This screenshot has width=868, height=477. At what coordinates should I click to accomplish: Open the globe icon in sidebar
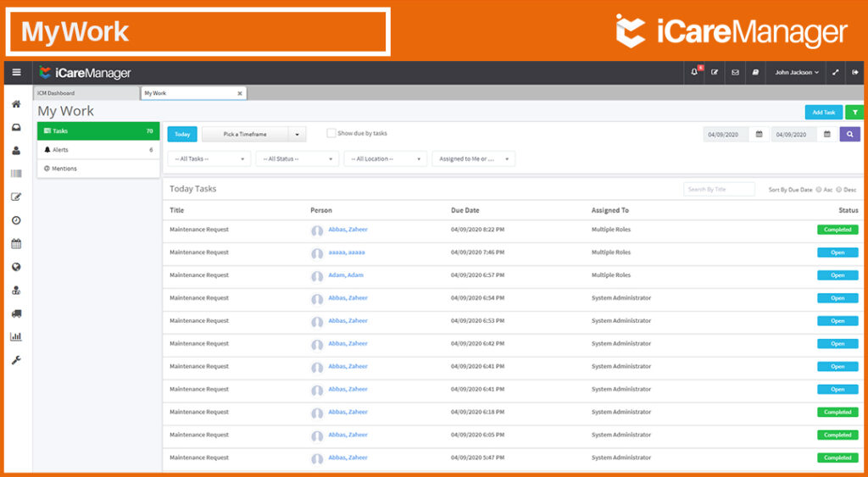(x=17, y=267)
